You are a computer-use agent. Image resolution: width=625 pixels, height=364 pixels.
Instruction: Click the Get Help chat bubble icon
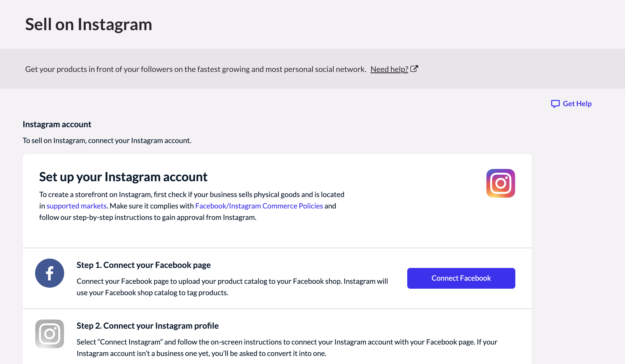click(x=555, y=104)
